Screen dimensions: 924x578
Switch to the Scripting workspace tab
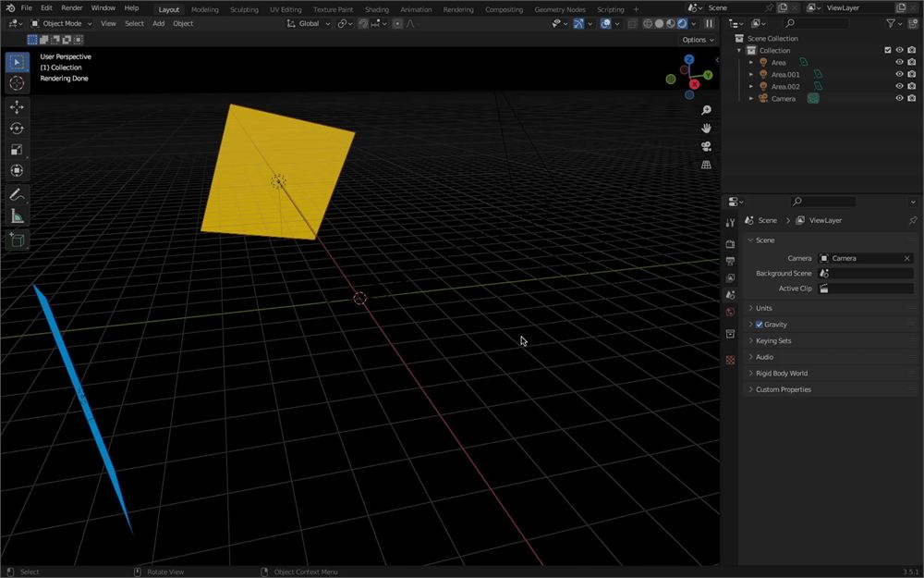(610, 9)
